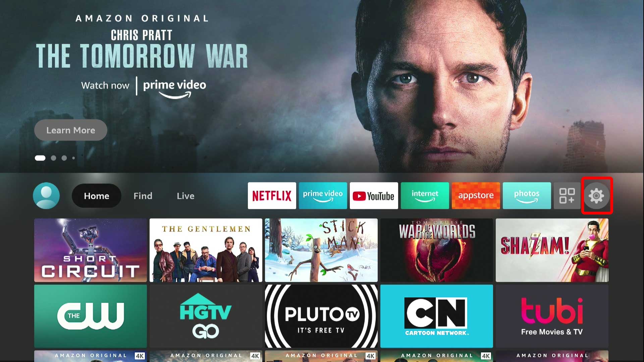The width and height of the screenshot is (644, 362).
Task: Click Learn More for Tomorrow War
Action: click(x=71, y=130)
